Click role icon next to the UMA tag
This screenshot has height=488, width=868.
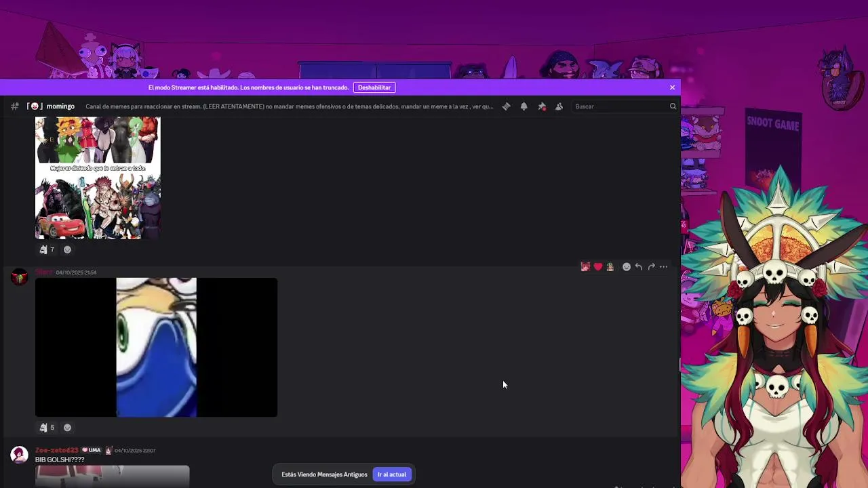pos(108,450)
